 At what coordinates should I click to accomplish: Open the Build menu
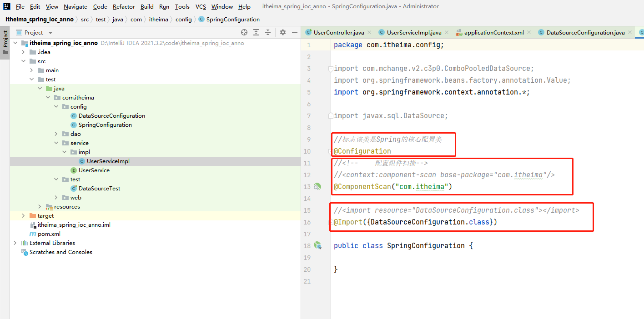(x=147, y=6)
